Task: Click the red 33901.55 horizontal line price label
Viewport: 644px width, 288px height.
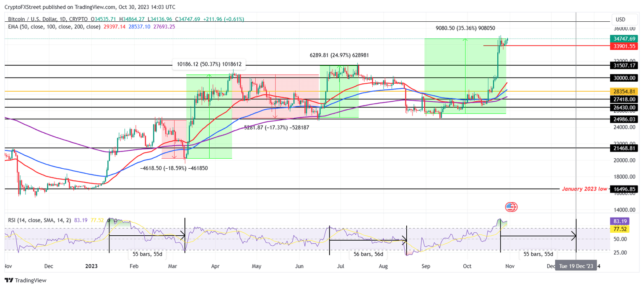Action: [x=623, y=46]
